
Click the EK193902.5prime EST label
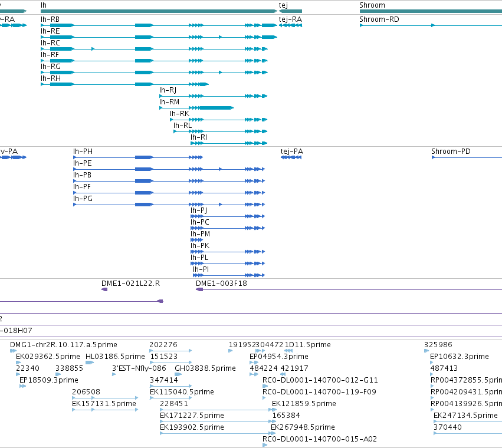pyautogui.click(x=192, y=428)
